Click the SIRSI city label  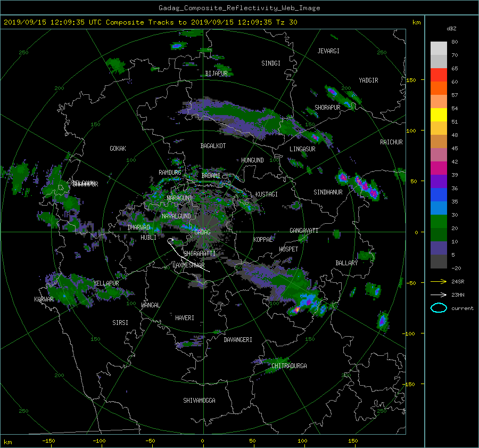pyautogui.click(x=120, y=323)
